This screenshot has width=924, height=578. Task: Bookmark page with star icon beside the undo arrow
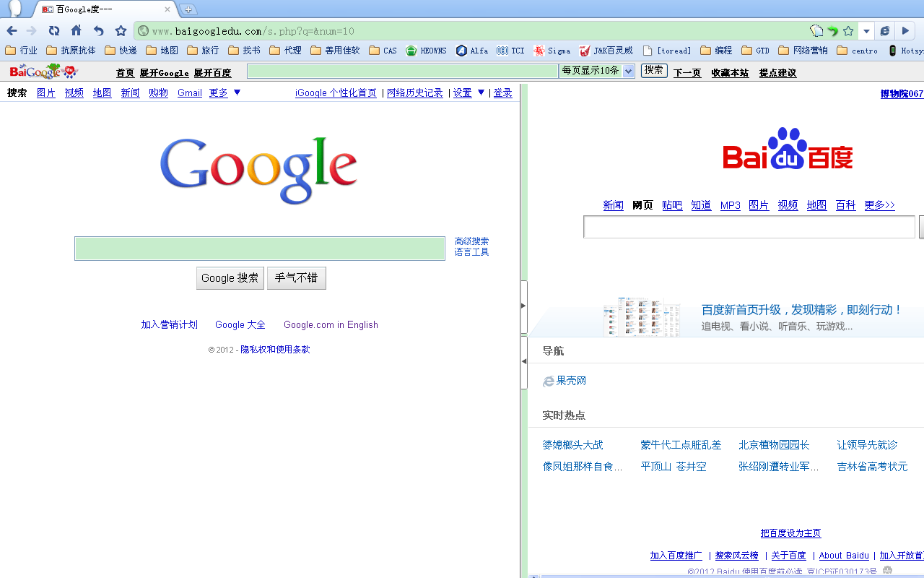coord(121,31)
